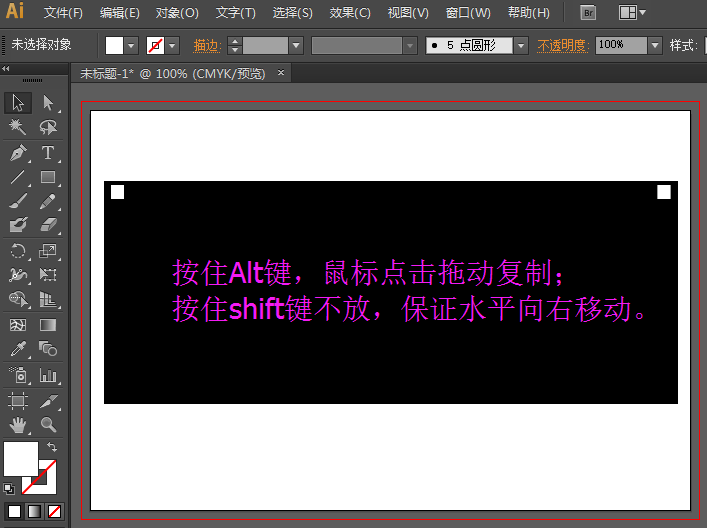
Task: Open the 效果(C) menu
Action: [350, 13]
